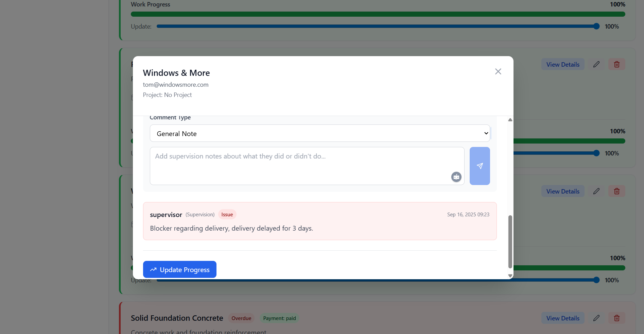Click the pencil icon beside the middle View Details

point(596,191)
